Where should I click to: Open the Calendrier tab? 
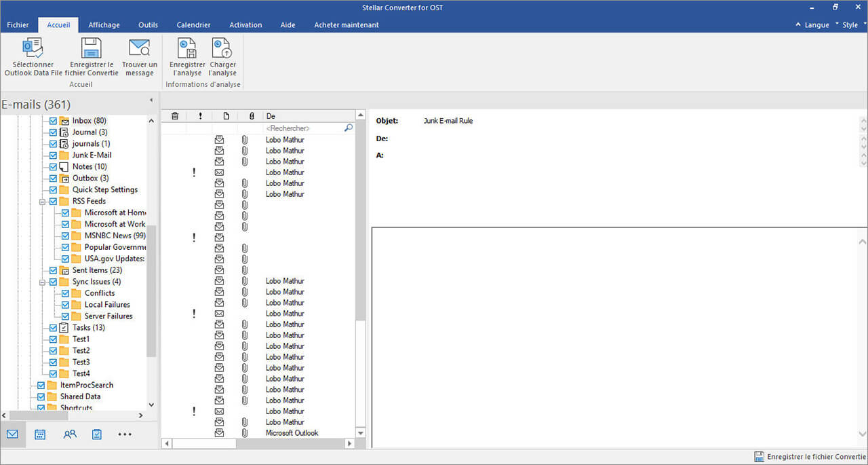pyautogui.click(x=193, y=25)
